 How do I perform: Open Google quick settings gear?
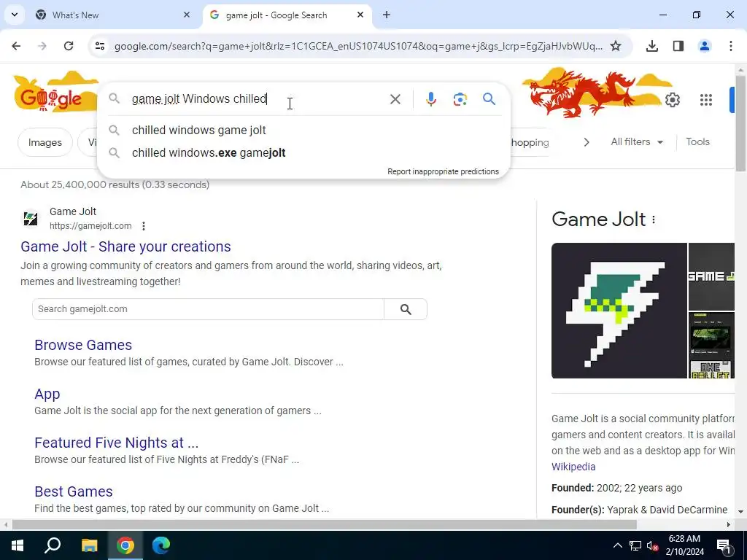pyautogui.click(x=672, y=100)
